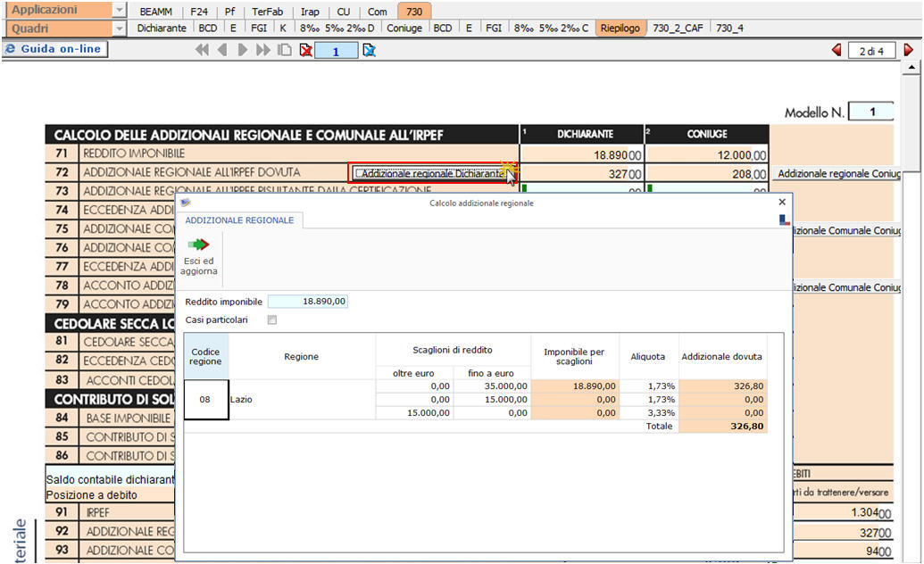The image size is (924, 564).
Task: Open the Applicazioni dropdown
Action: (x=120, y=10)
